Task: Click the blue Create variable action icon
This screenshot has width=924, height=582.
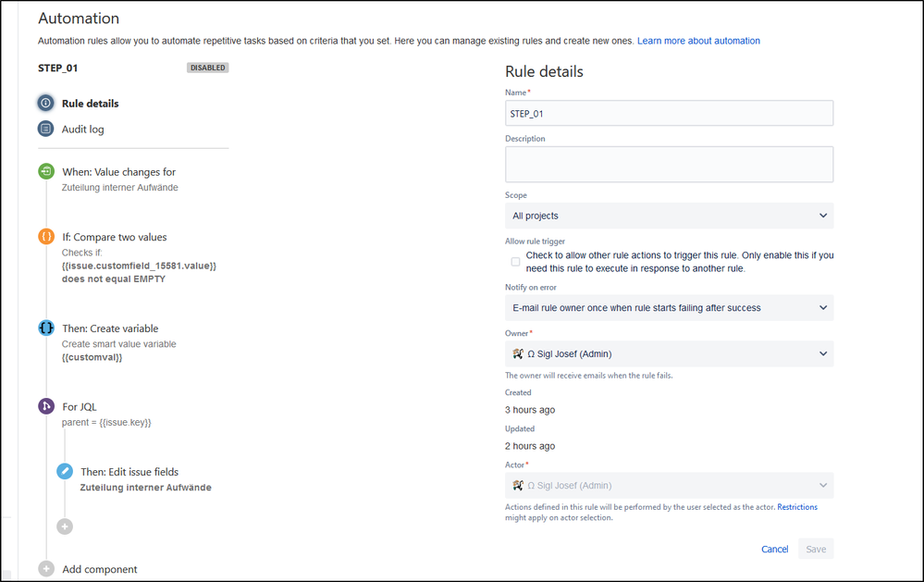Action: click(46, 328)
